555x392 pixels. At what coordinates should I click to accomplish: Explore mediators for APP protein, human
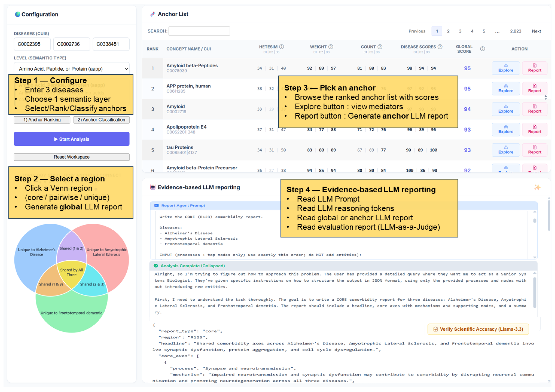click(x=506, y=89)
